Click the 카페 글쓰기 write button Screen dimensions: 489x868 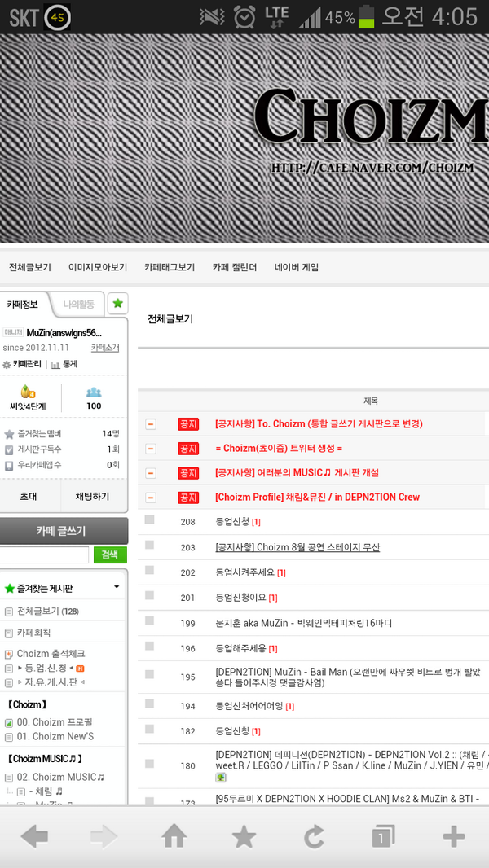pyautogui.click(x=62, y=531)
